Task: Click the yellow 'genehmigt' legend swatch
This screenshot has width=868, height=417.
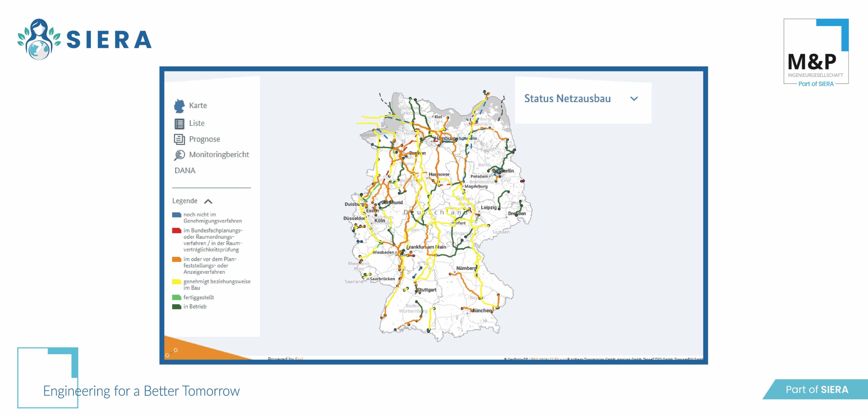Action: click(x=176, y=282)
